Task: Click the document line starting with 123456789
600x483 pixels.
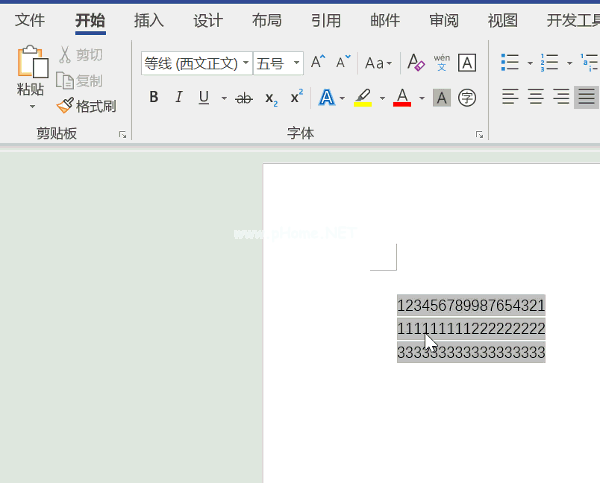Action: [470, 305]
